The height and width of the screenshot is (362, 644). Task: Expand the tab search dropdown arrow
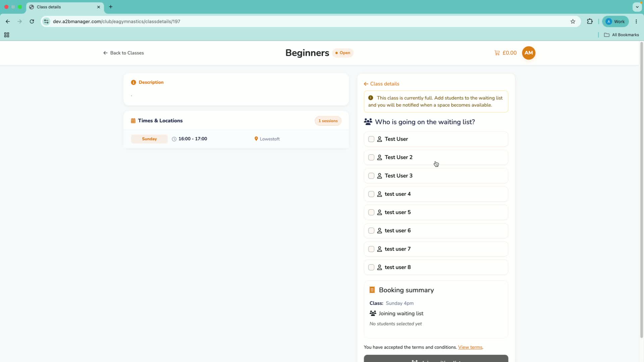tap(637, 7)
